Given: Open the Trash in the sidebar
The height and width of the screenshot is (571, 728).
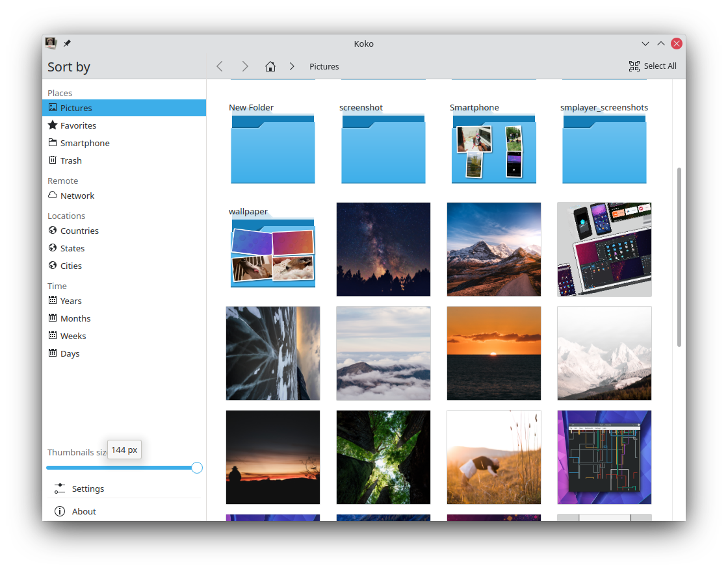Looking at the screenshot, I should [71, 160].
